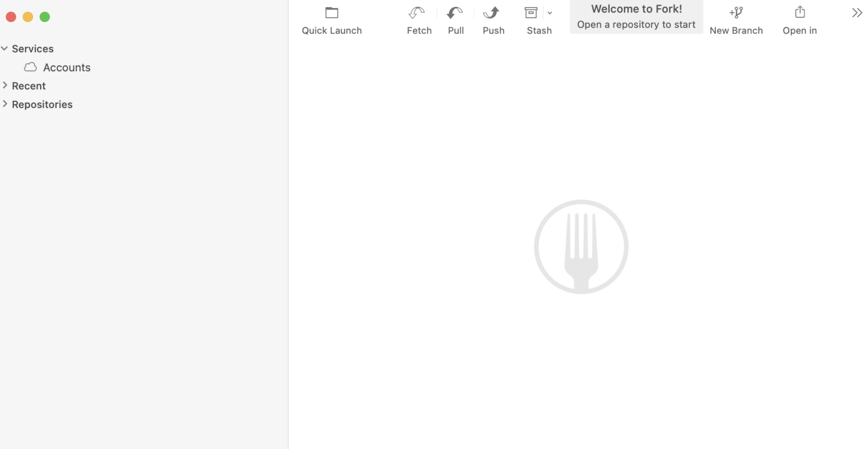868x449 pixels.
Task: Show overflow toolbar items with double chevron
Action: pos(856,12)
